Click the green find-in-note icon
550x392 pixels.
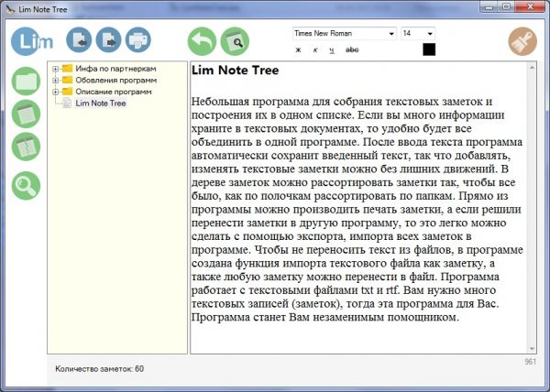click(235, 41)
